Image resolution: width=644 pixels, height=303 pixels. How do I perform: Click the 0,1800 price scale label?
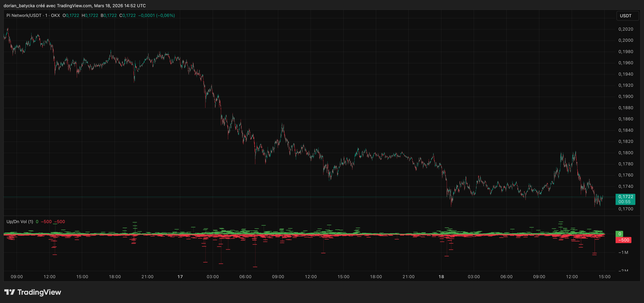click(x=626, y=153)
